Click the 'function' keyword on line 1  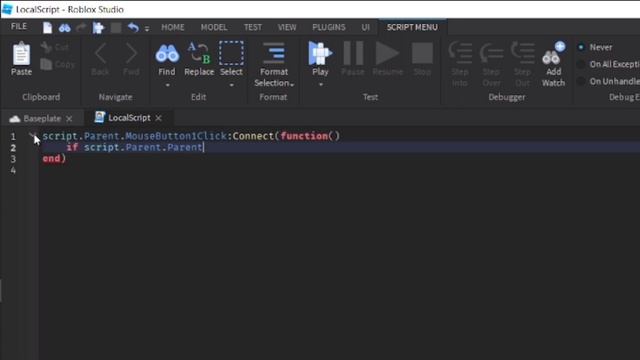[x=304, y=136]
